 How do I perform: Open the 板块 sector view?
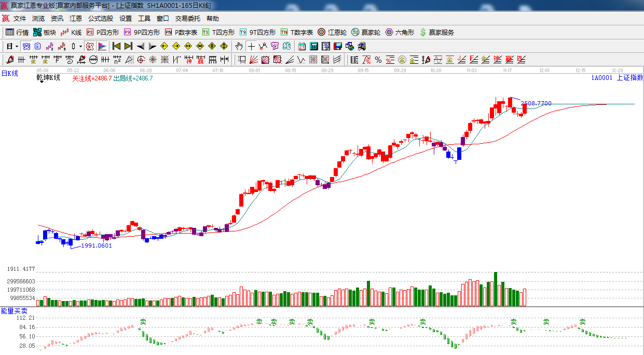[44, 32]
